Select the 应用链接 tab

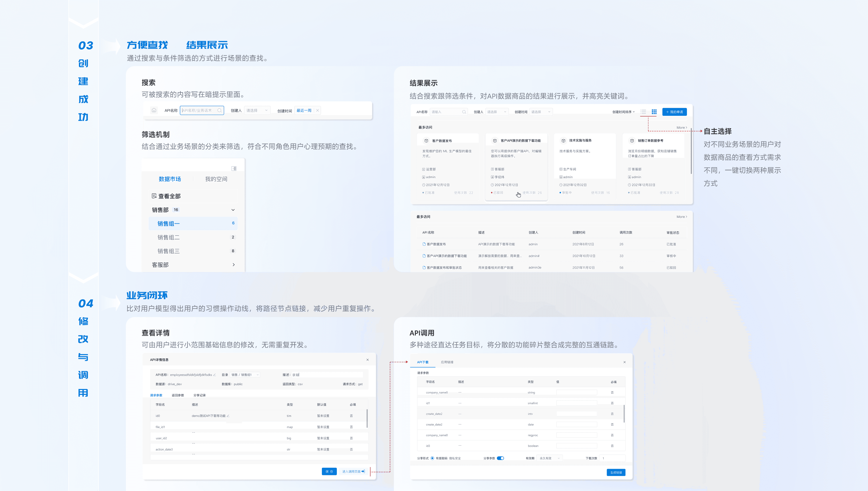[x=447, y=362]
